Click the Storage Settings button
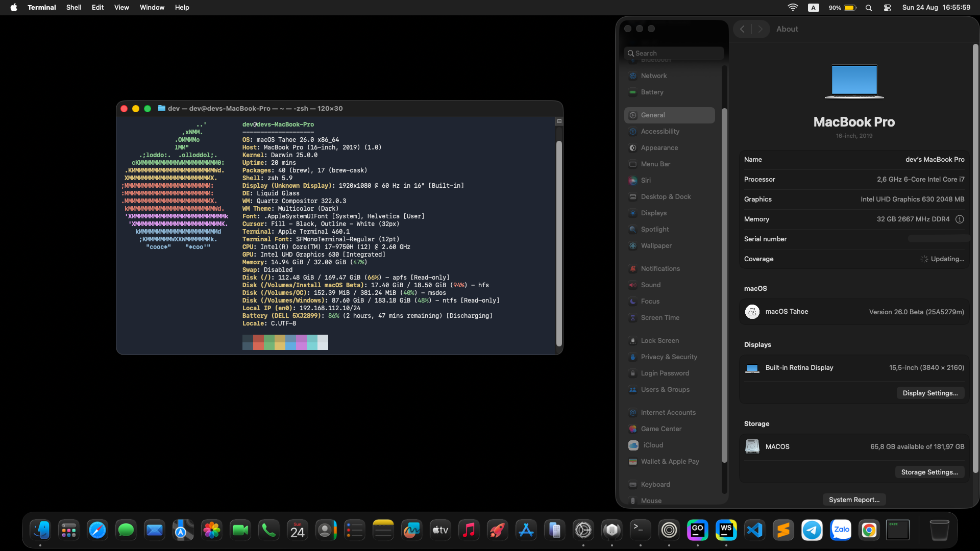 click(929, 472)
